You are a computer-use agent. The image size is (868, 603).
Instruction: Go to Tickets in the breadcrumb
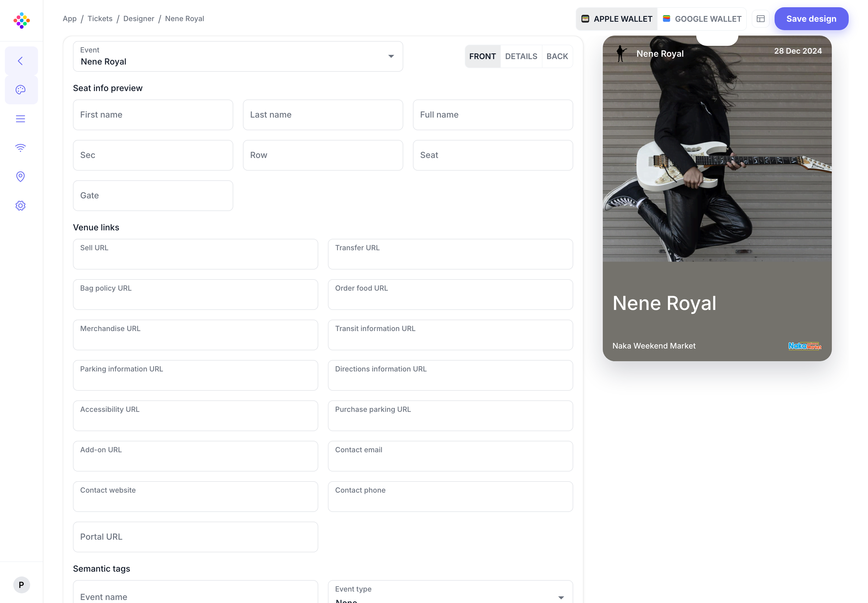coord(100,18)
